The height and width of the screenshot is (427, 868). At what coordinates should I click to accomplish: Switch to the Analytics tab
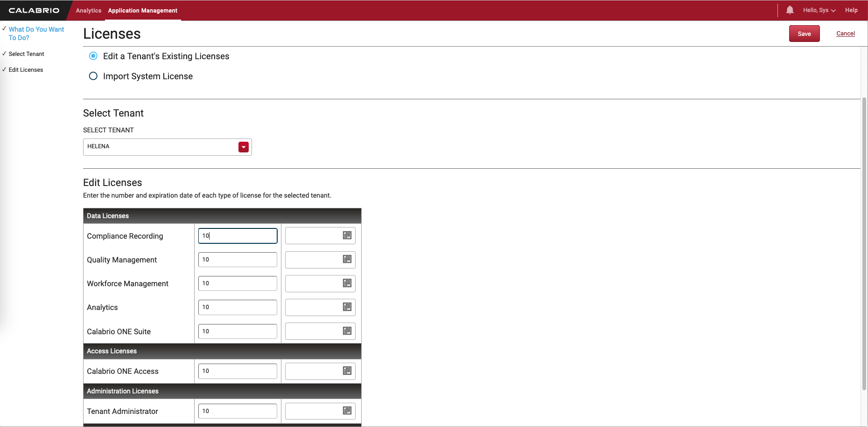pos(88,10)
